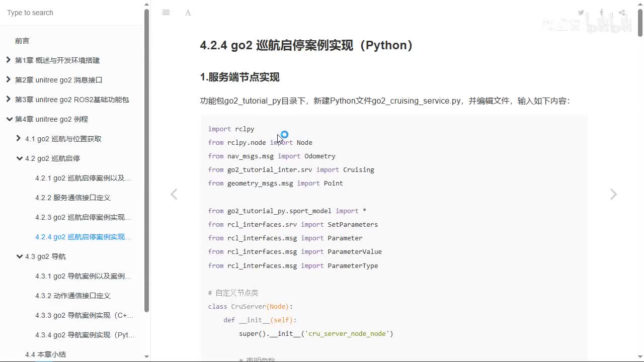Expand 第1章 chapter arrow

[8, 60]
